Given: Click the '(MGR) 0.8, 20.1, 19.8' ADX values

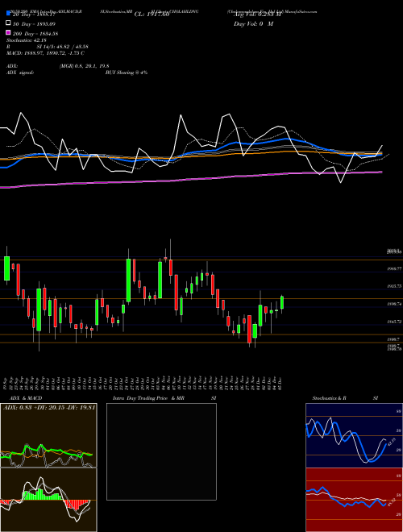Looking at the screenshot, I should pyautogui.click(x=84, y=66).
